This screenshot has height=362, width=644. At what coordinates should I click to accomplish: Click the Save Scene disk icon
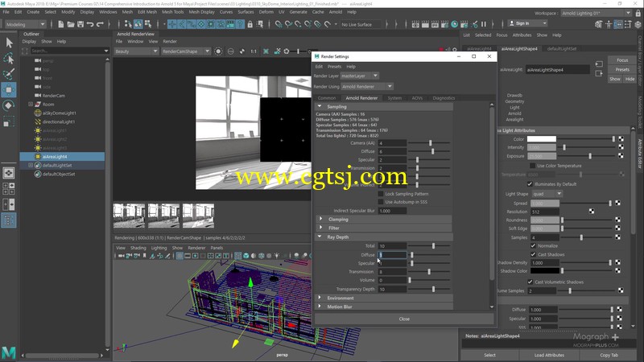(80, 25)
